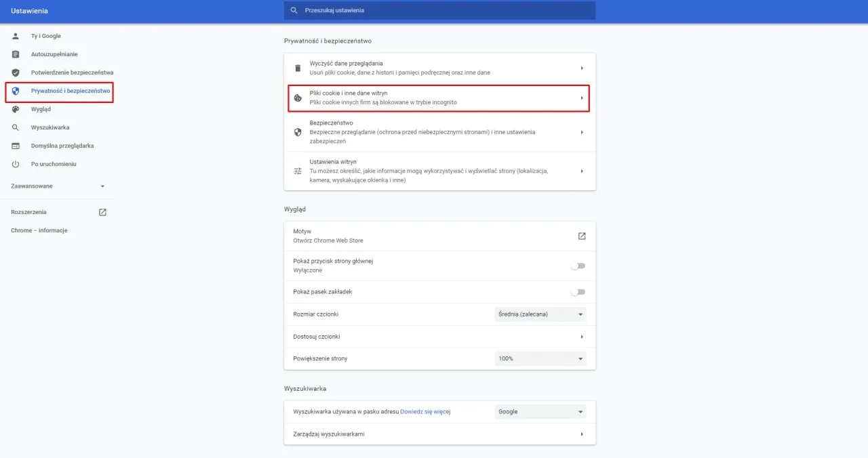
Task: Click the open-in-new icon on the Motyw row
Action: click(581, 235)
